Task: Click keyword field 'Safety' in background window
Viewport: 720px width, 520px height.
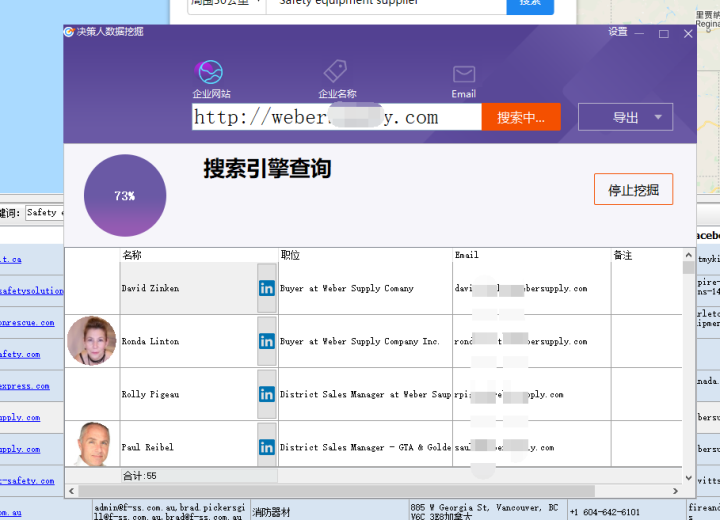Action: (x=45, y=213)
